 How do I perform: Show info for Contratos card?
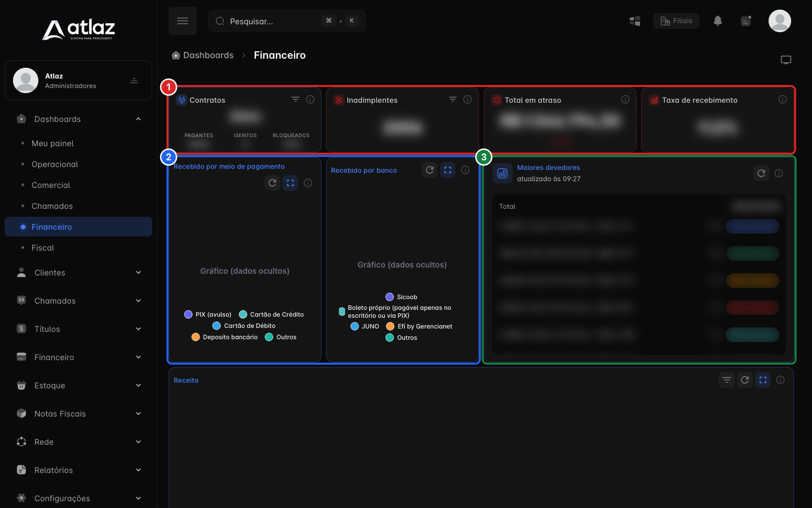coord(310,99)
